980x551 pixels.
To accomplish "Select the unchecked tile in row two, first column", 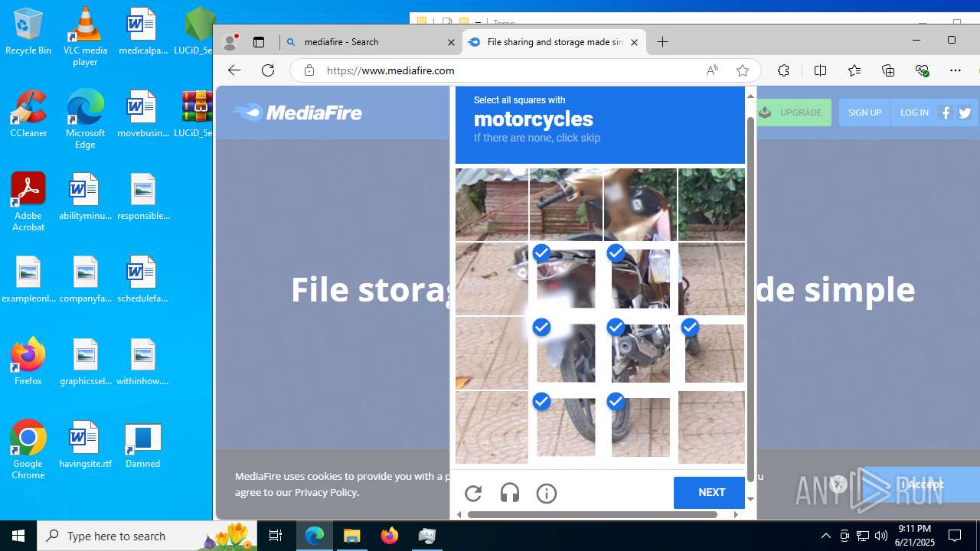I will (x=492, y=279).
